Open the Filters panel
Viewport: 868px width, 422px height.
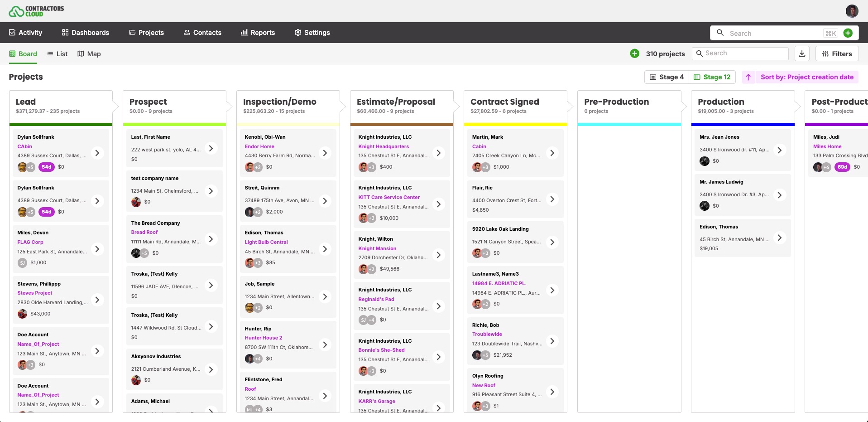[x=837, y=53]
